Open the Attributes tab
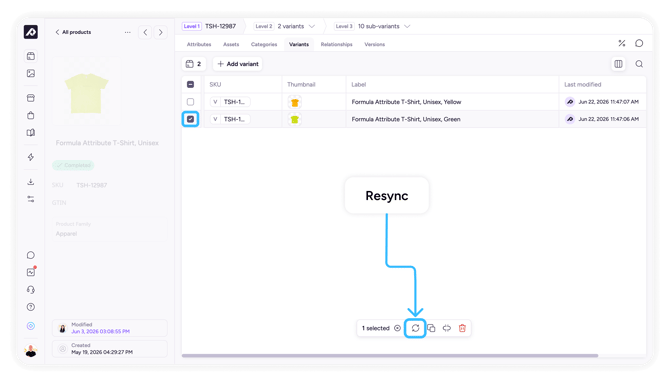Screen dimensions: 670x382 (199, 44)
